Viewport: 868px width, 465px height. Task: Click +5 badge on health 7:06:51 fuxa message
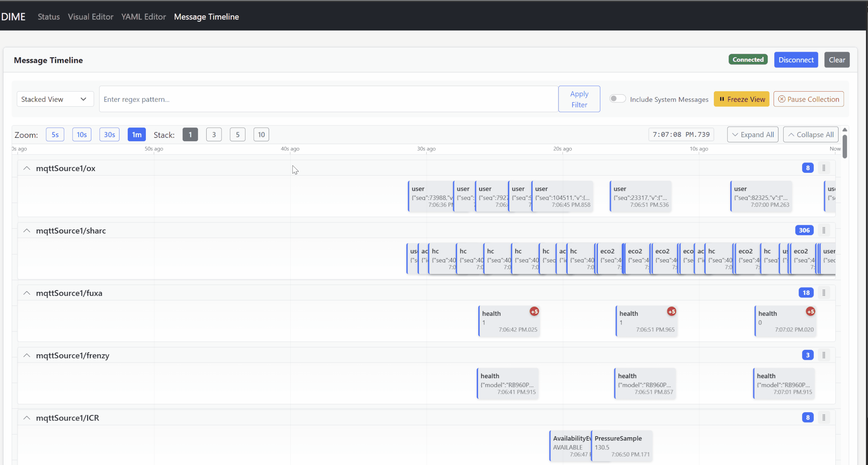(x=671, y=312)
